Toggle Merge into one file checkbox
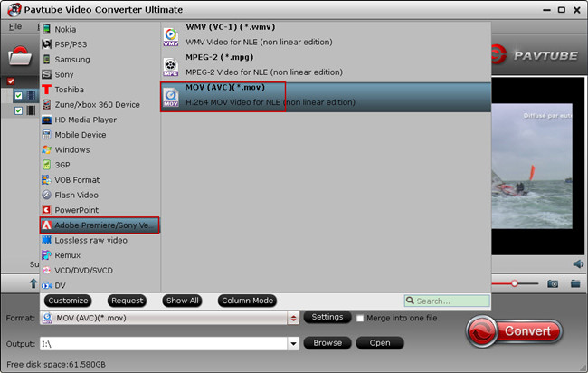Viewport: 588px width, 373px height. click(360, 318)
